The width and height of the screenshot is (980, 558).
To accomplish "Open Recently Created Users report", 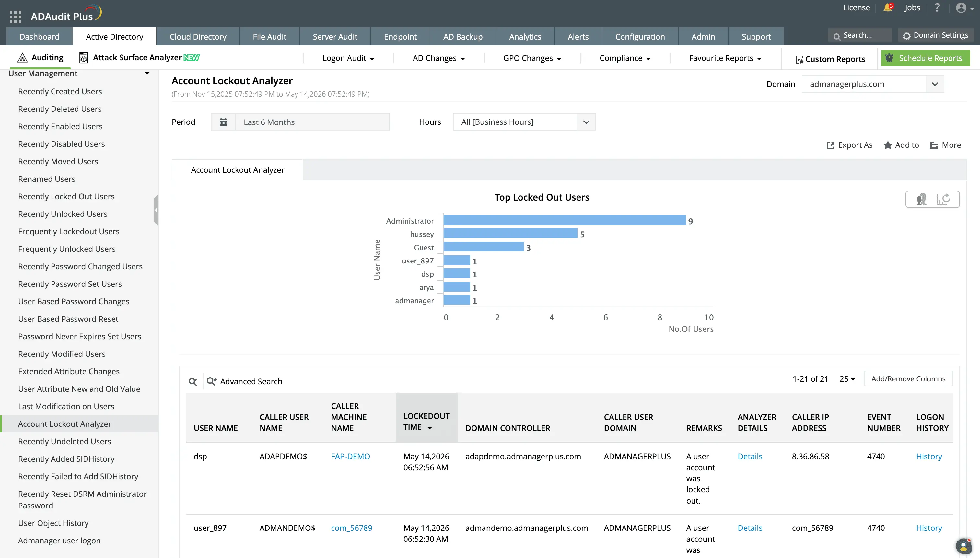I will click(60, 92).
